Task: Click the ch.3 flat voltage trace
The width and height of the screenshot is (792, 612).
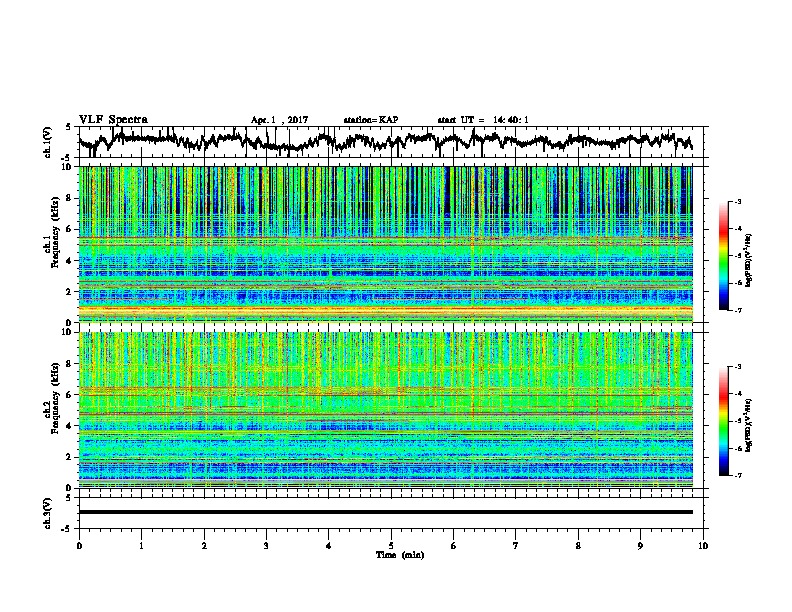Action: (x=385, y=512)
